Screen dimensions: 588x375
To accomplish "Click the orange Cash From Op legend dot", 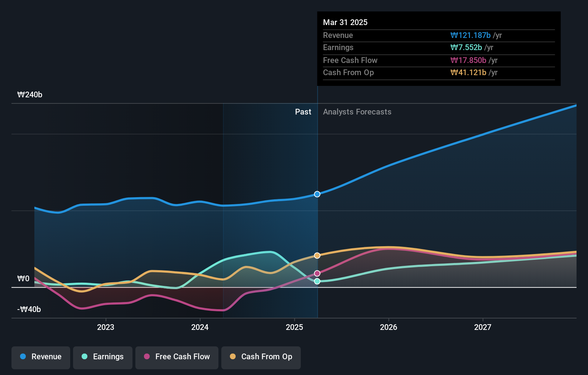I will coord(233,356).
